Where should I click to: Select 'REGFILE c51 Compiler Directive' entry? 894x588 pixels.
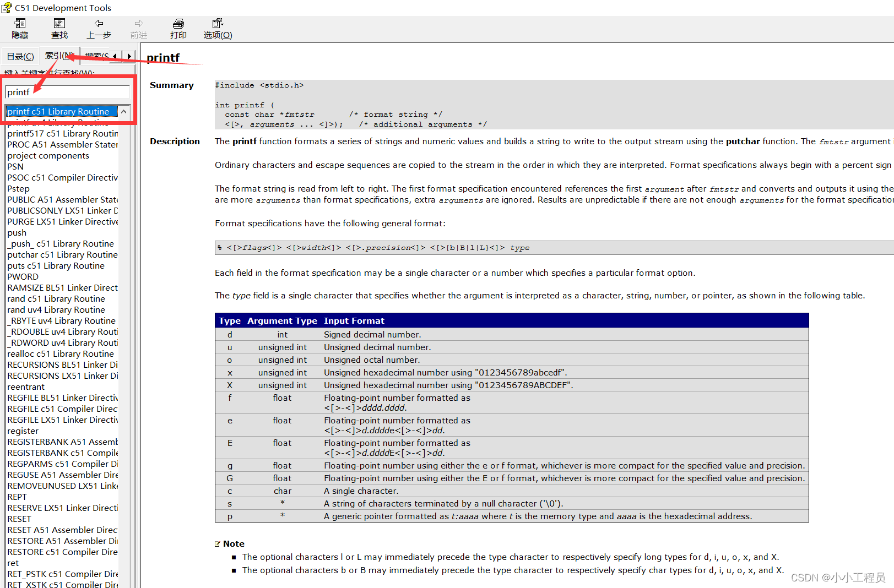(x=62, y=409)
